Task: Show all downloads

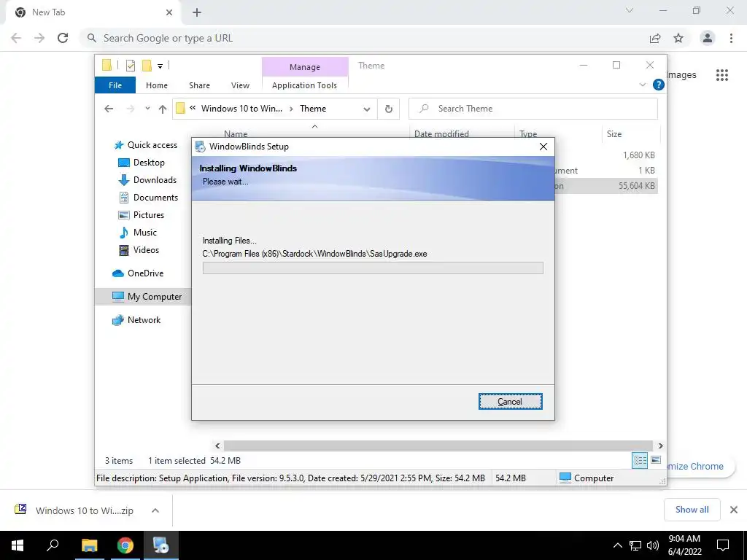Action: click(x=692, y=510)
